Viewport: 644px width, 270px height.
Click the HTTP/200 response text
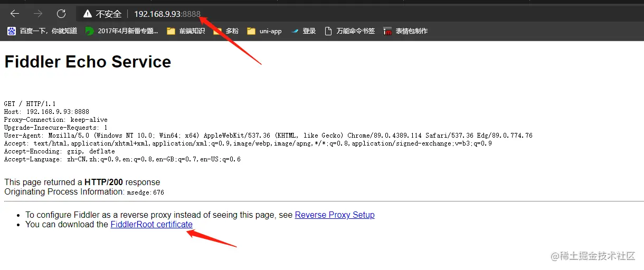coord(103,182)
